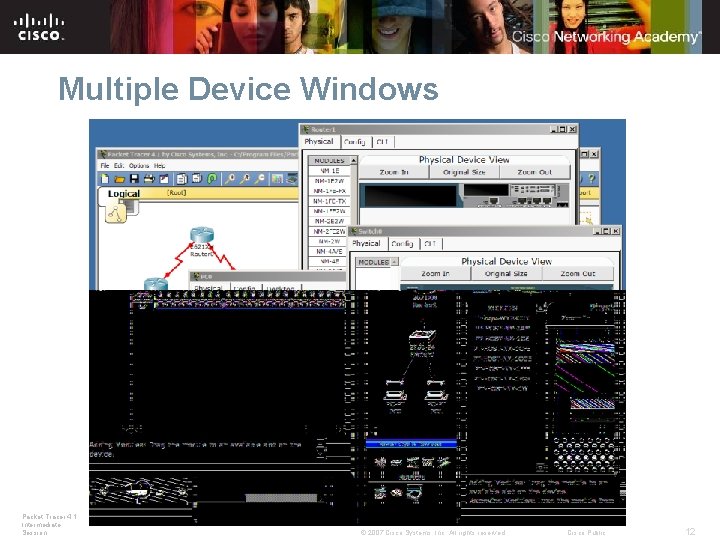Viewport: 720px width, 540px height.
Task: Select the NM-2W module in the list
Action: coord(329,242)
